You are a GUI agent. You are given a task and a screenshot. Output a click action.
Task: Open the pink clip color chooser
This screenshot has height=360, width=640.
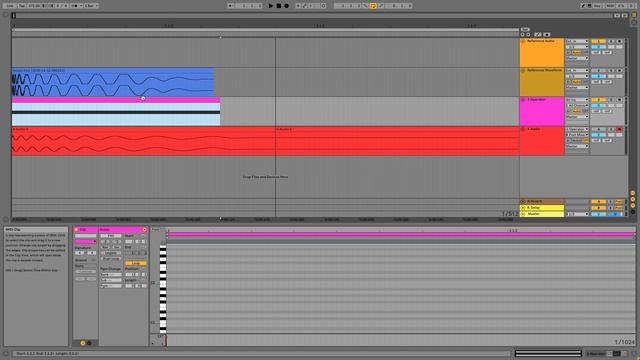coord(85,241)
